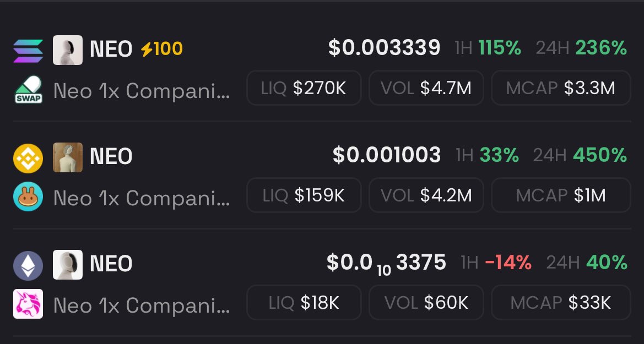Click the lightning bolt 100 badge

coord(161,50)
